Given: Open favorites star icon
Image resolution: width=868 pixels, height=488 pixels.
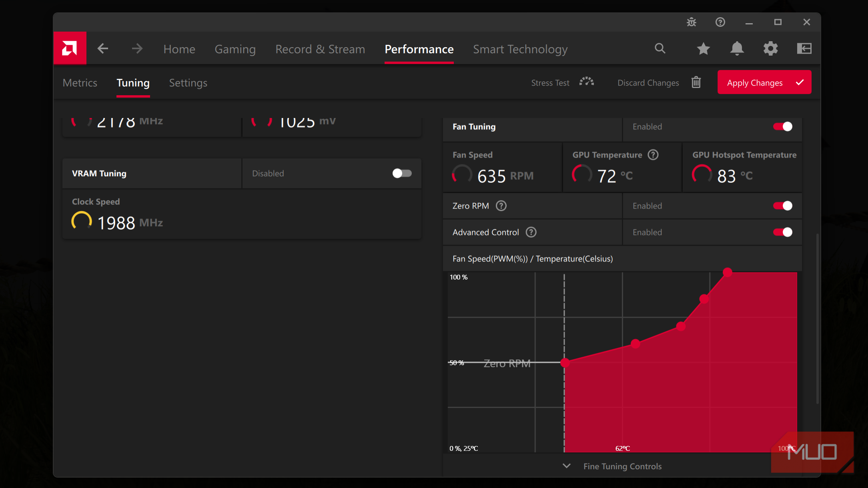Looking at the screenshot, I should pos(703,49).
